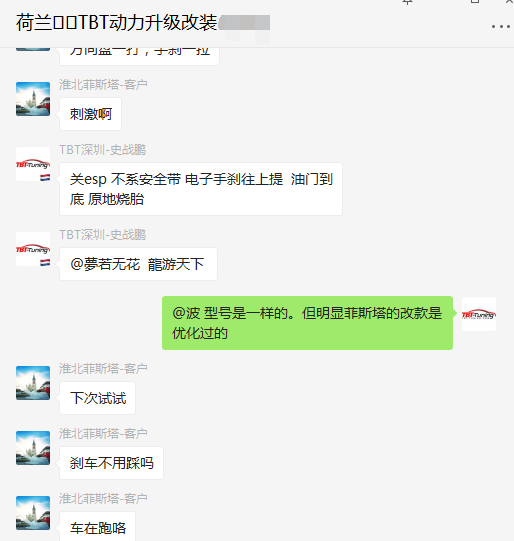514x541 pixels.
Task: Open the three-dot chat info menu
Action: 501,27
